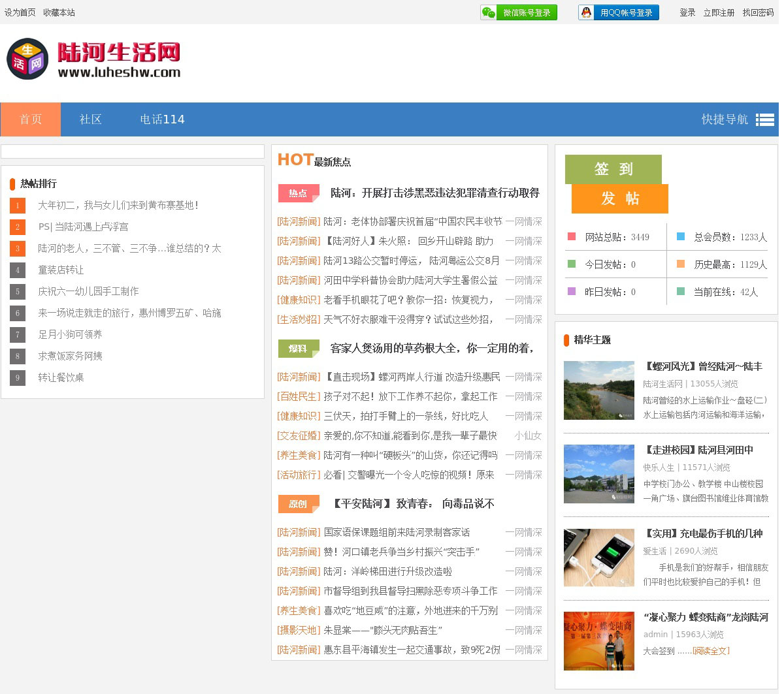The width and height of the screenshot is (784, 694).
Task: Click the empty search field on left
Action: tap(133, 151)
